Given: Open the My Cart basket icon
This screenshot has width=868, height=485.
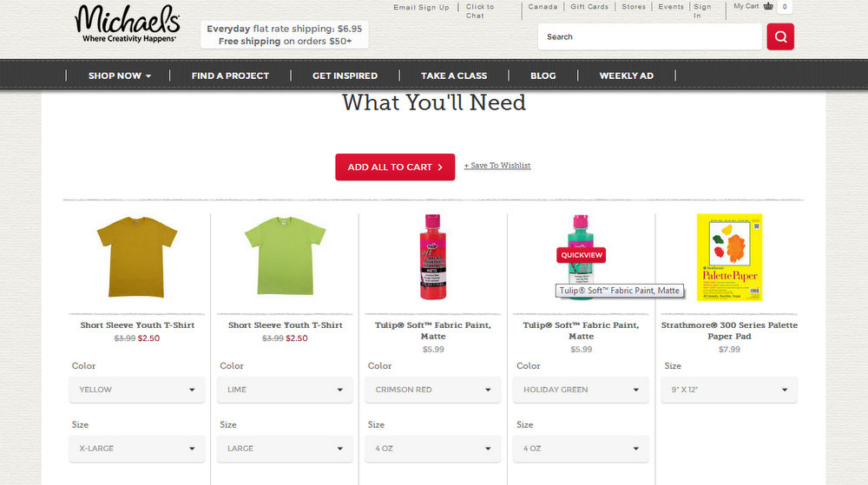Looking at the screenshot, I should [x=768, y=6].
